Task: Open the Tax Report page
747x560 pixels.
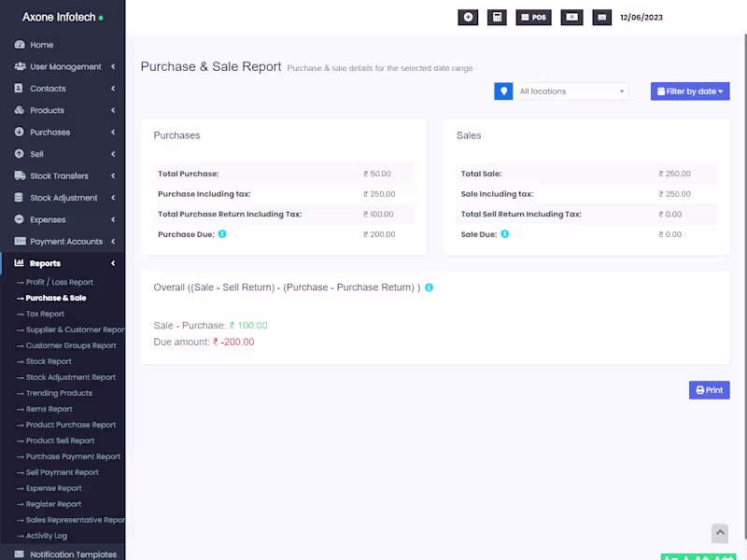Action: (45, 314)
